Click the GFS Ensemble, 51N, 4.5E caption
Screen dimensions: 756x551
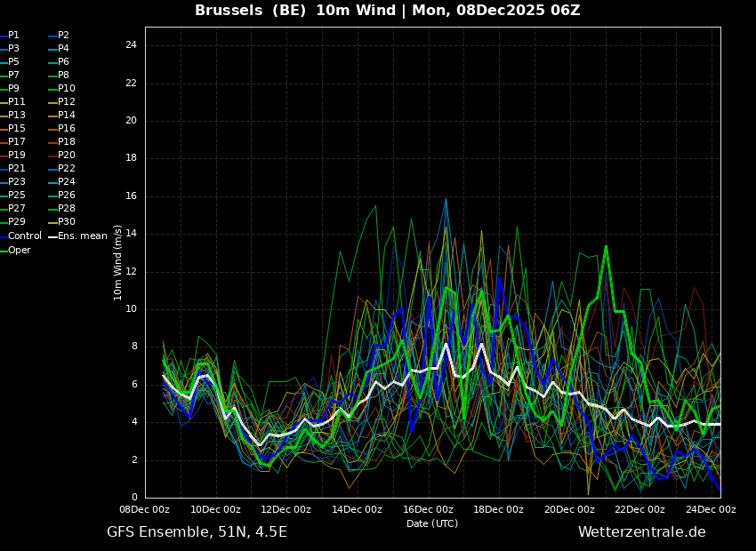coord(197,532)
